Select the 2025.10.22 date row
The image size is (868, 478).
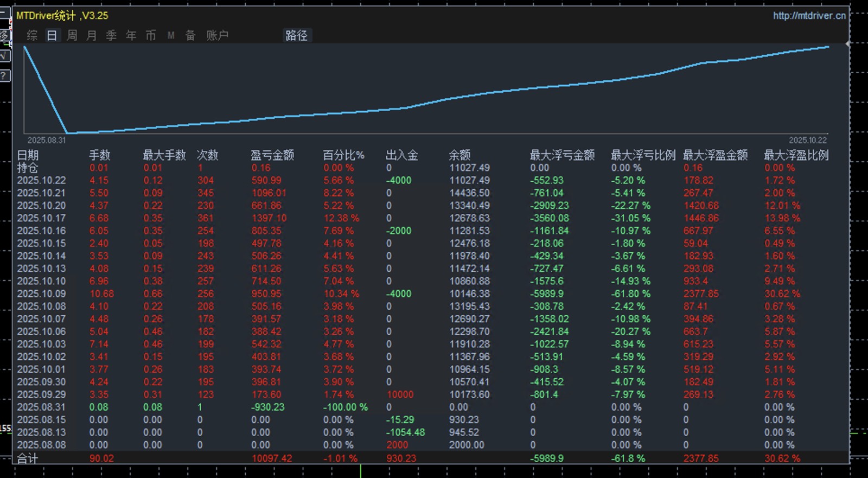tap(42, 181)
